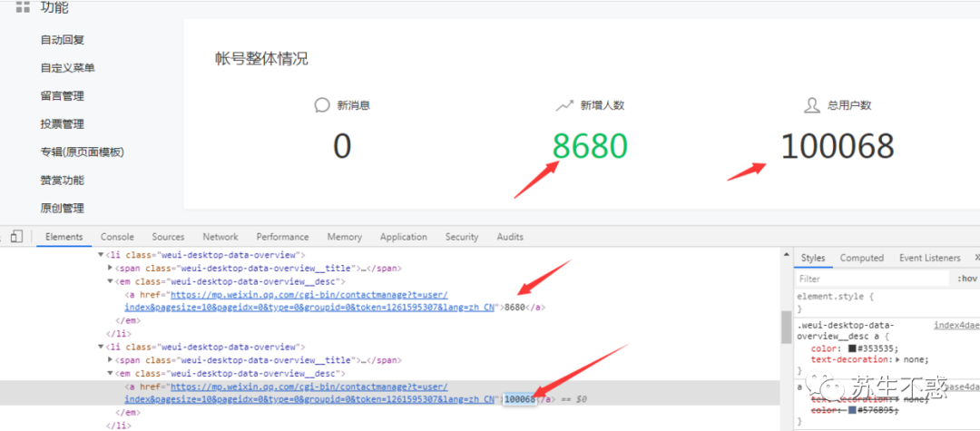The image size is (980, 431).
Task: Switch to the Audits tab
Action: click(510, 237)
